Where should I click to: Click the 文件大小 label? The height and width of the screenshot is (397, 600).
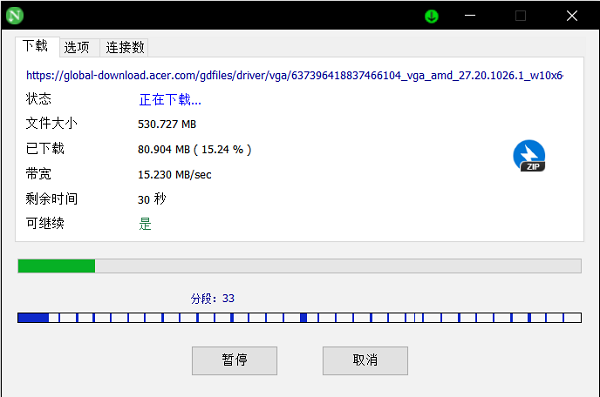(x=51, y=123)
